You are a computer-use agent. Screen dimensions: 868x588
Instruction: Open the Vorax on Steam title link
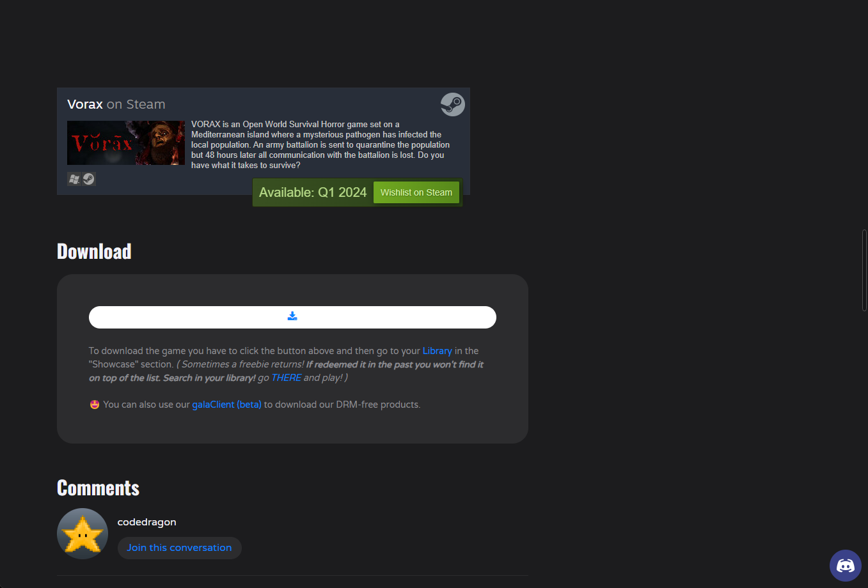(116, 104)
